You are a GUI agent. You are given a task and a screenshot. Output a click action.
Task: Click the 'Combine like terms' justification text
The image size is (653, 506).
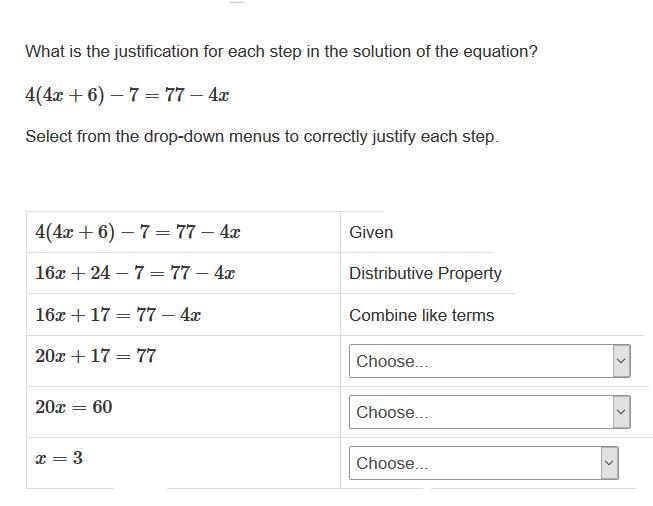tap(421, 315)
